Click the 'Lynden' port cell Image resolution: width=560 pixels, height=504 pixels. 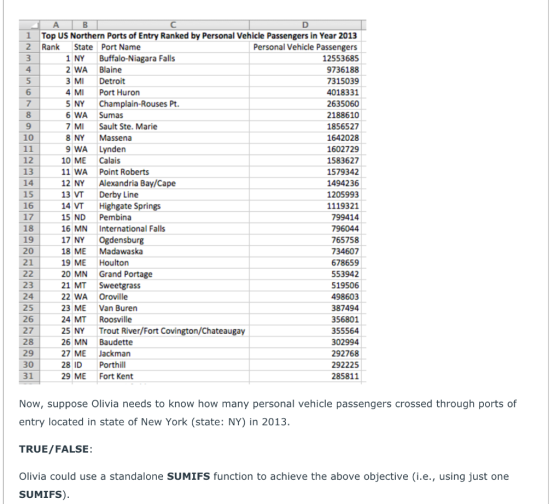[x=173, y=149]
